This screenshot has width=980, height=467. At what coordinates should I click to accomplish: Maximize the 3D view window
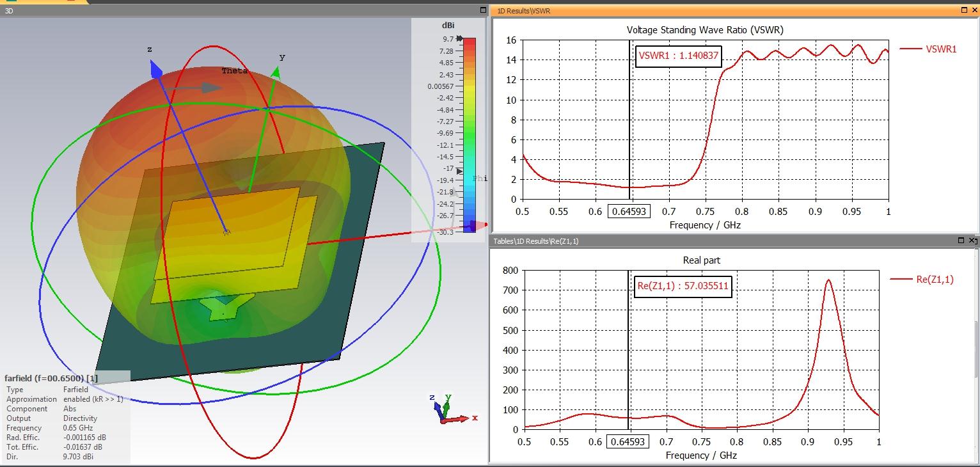tap(483, 10)
